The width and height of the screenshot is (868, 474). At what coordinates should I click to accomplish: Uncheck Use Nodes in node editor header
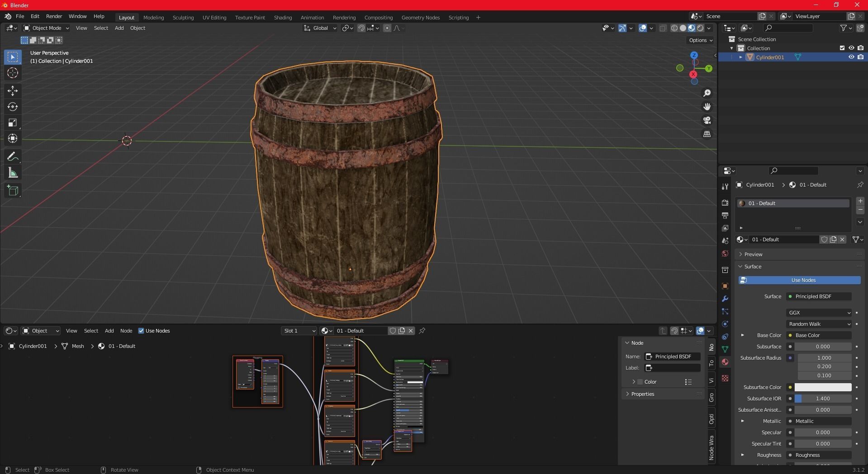141,331
